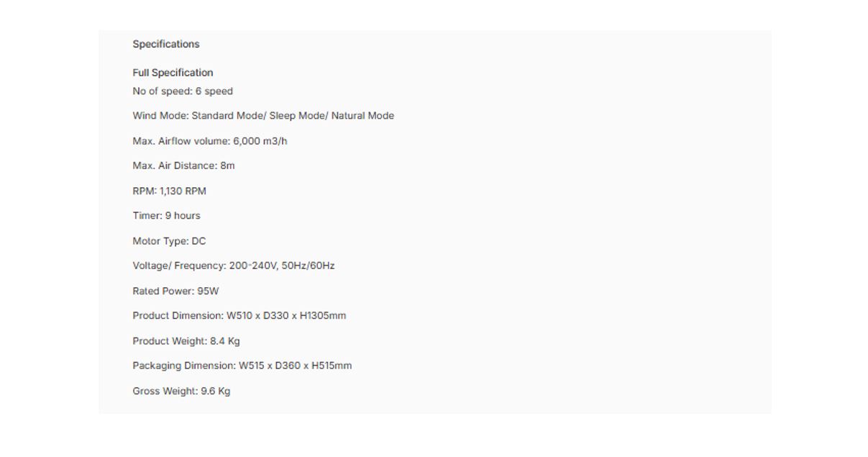Click the No of speed: 6 speed line
Image resolution: width=868 pixels, height=457 pixels.
[183, 91]
